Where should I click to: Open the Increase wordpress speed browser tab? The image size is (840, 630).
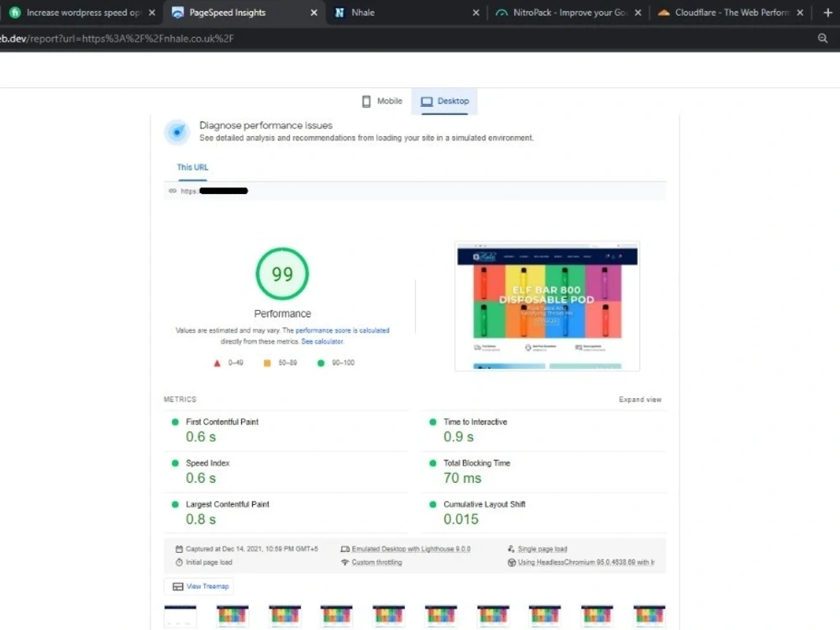tap(81, 13)
